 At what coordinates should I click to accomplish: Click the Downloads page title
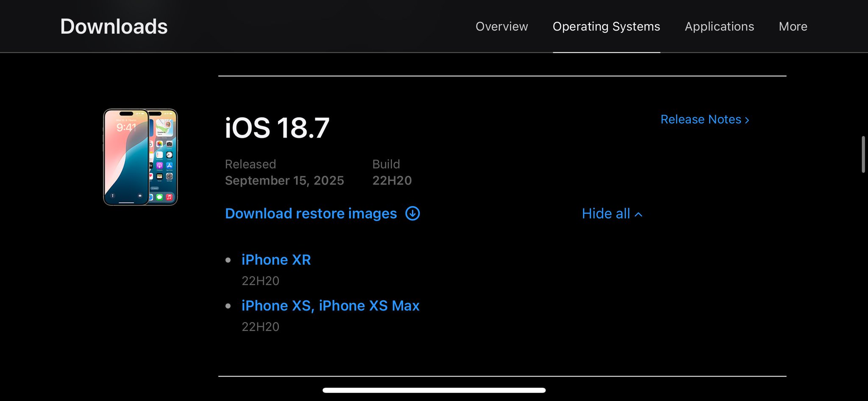(x=114, y=26)
